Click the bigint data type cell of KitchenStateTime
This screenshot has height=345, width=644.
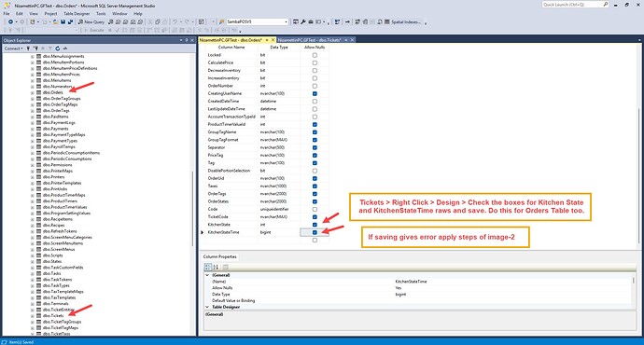(x=279, y=232)
